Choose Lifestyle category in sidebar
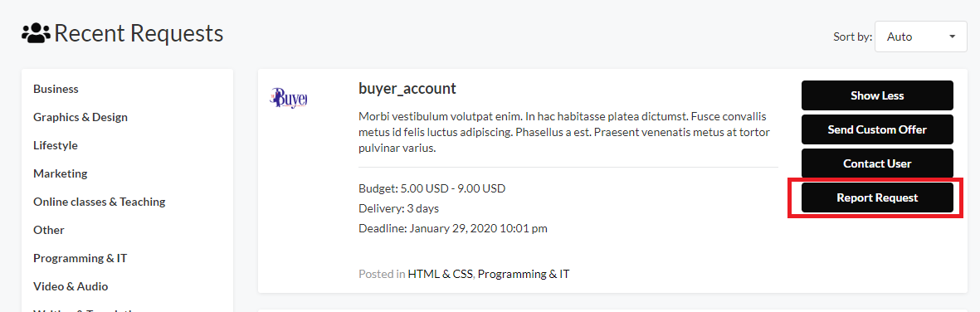The image size is (980, 312). (55, 145)
